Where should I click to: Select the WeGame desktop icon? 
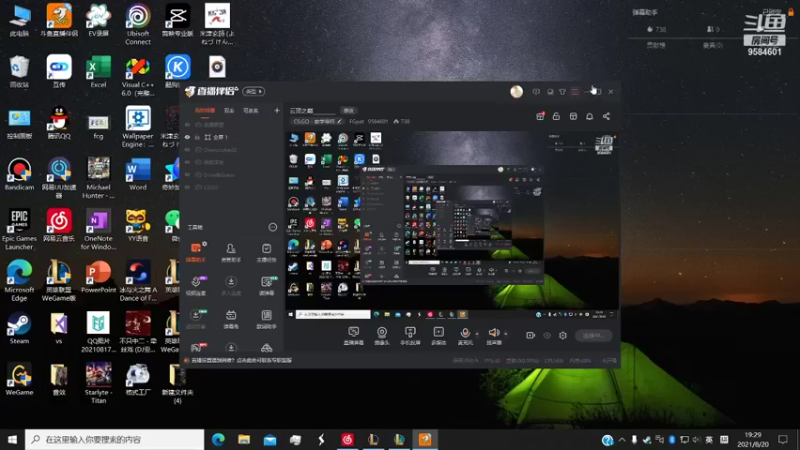click(19, 380)
